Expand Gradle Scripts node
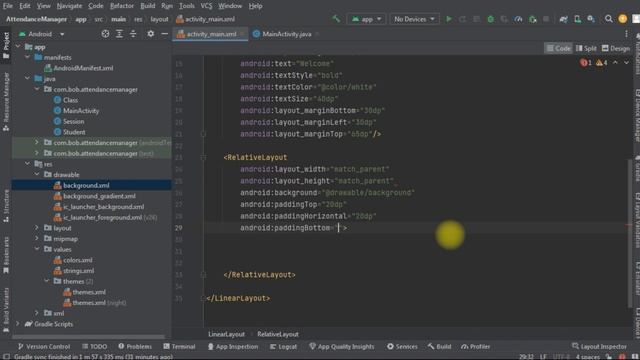 coord(18,324)
